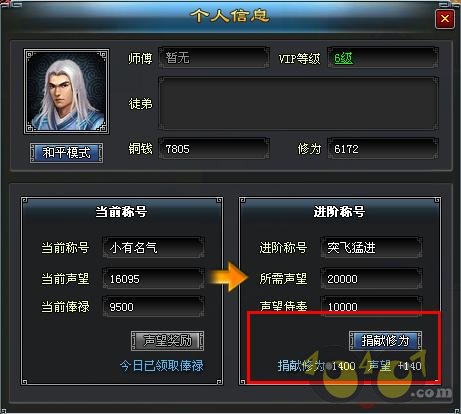Click the 当前声望 field showing 16095
Image resolution: width=461 pixels, height=414 pixels.
click(153, 278)
